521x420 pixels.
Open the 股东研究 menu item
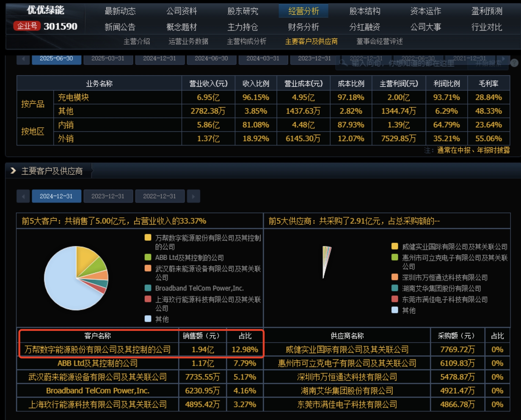pos(243,11)
